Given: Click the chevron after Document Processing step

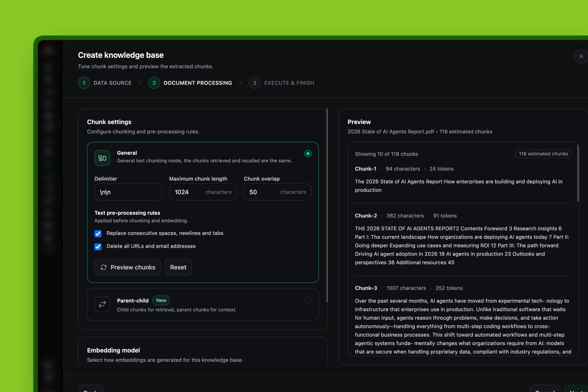Looking at the screenshot, I should pos(240,83).
